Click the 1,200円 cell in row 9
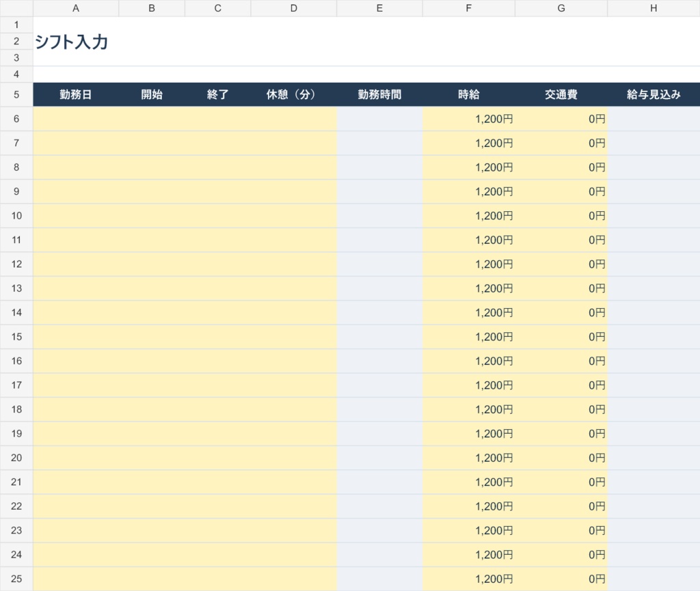 pos(469,191)
